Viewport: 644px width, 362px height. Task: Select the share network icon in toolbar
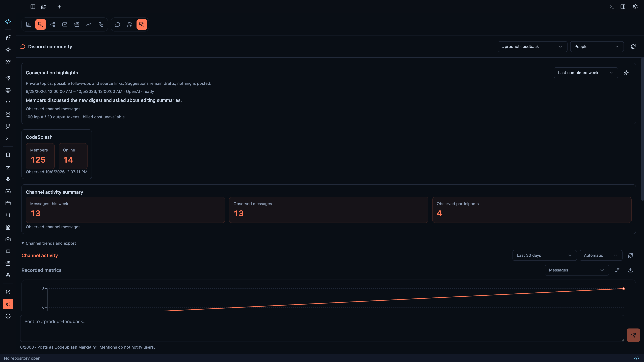pos(53,24)
